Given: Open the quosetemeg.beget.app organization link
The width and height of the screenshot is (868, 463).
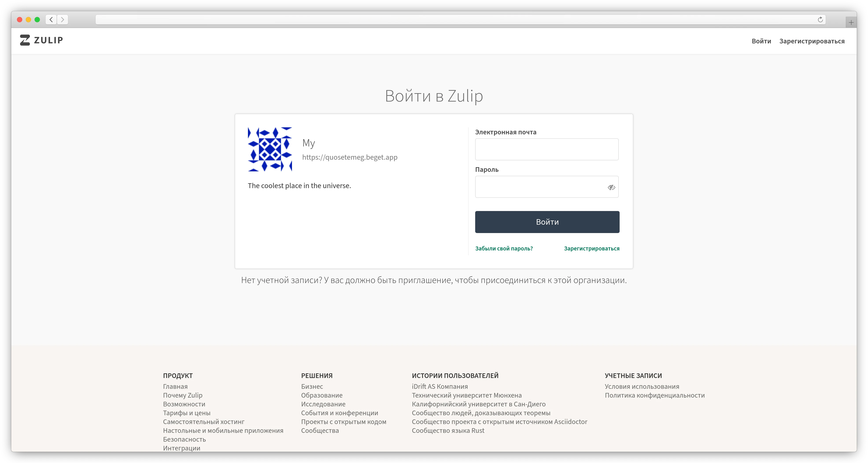Looking at the screenshot, I should 350,157.
